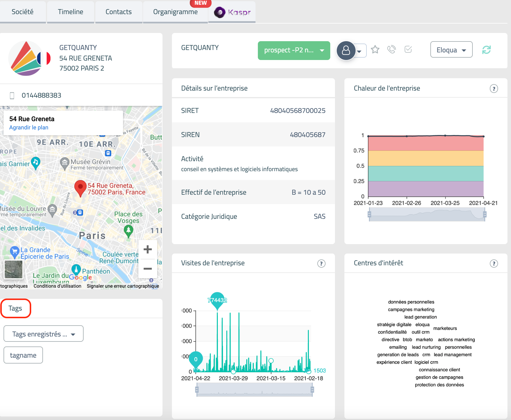The height and width of the screenshot is (420, 511).
Task: Click Musée du Louvre map marker
Action: click(52, 210)
